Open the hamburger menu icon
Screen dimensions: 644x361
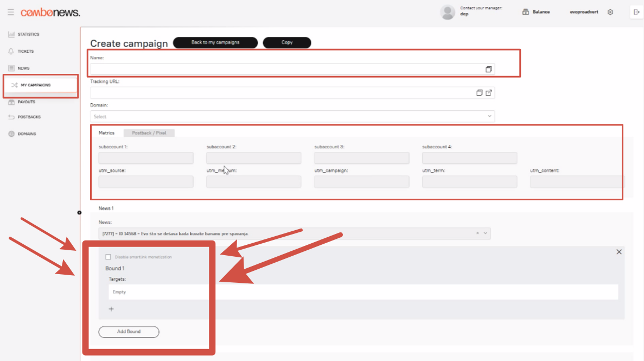pos(11,12)
